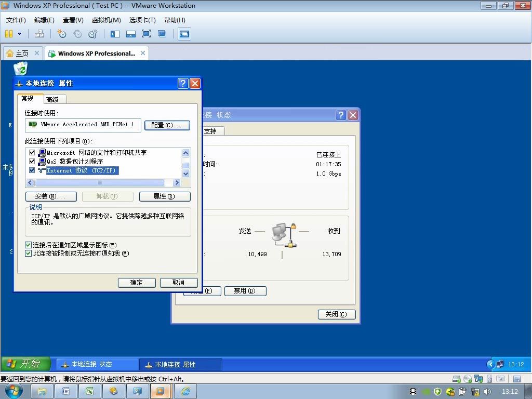Click the horizontal scrollbar thumb in component list
532x399 pixels.
[100, 182]
